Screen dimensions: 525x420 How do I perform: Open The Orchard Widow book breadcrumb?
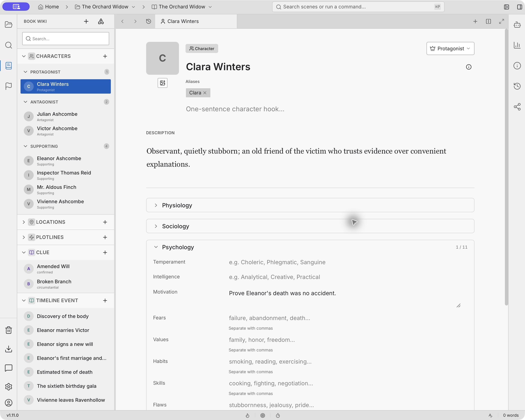[182, 7]
